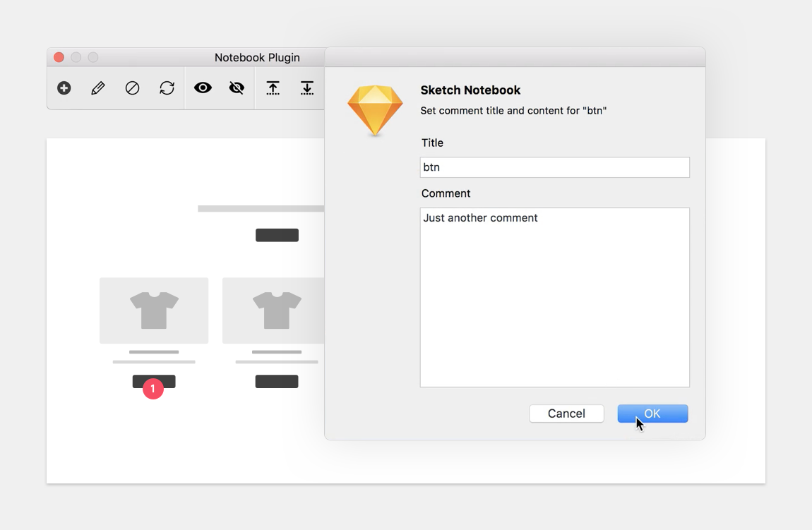
Task: Select the dark button under second t-shirt
Action: [277, 382]
